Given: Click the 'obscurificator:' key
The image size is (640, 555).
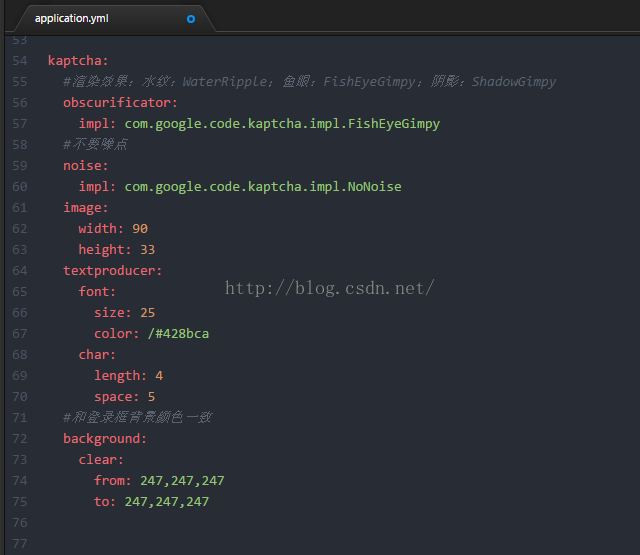Looking at the screenshot, I should (x=120, y=103).
